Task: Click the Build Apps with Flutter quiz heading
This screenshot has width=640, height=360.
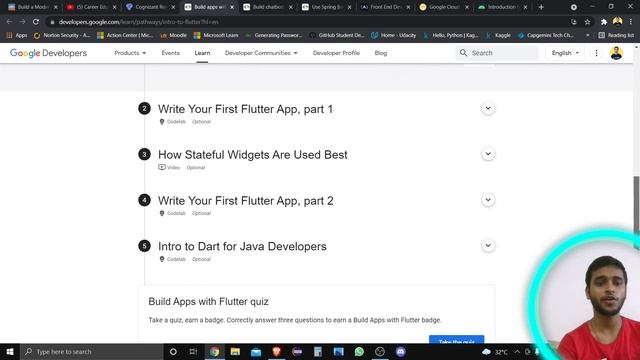Action: (x=208, y=302)
